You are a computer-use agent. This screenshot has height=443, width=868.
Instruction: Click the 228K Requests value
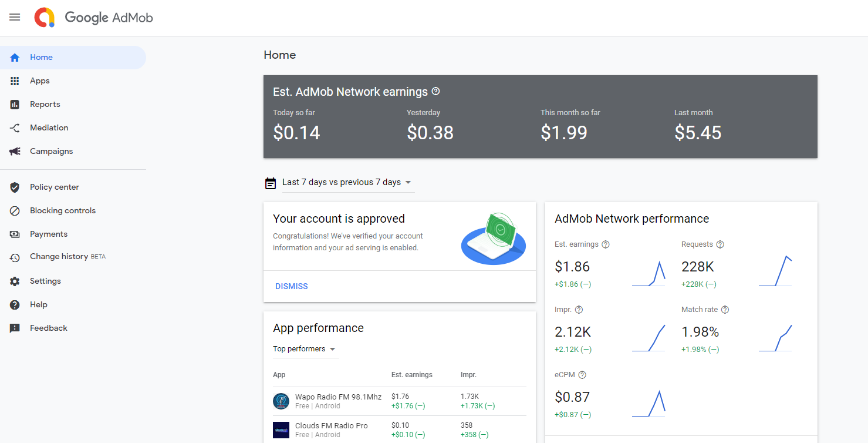698,267
